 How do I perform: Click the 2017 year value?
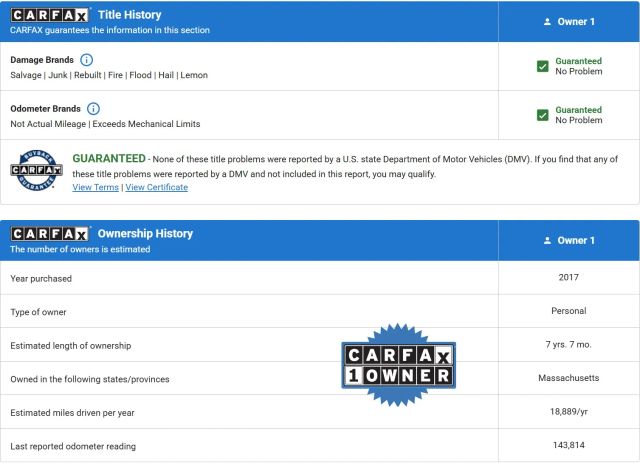(x=569, y=277)
